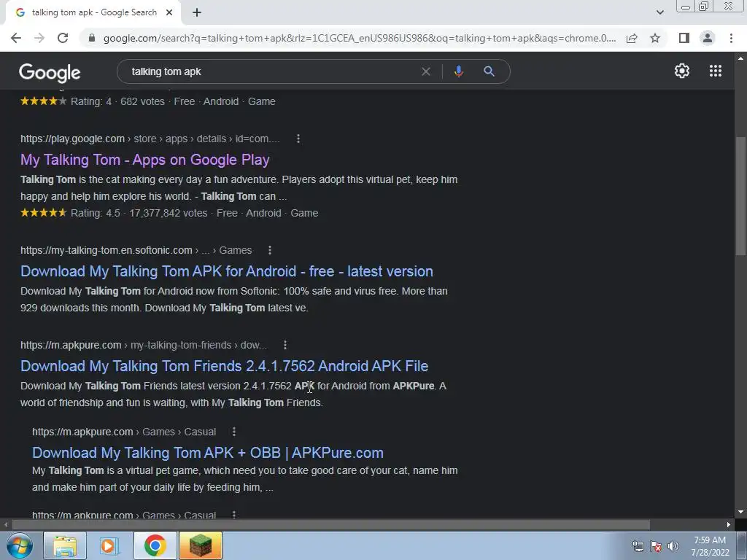Open Softonic Download My Talking Tom APK link

coord(227,271)
